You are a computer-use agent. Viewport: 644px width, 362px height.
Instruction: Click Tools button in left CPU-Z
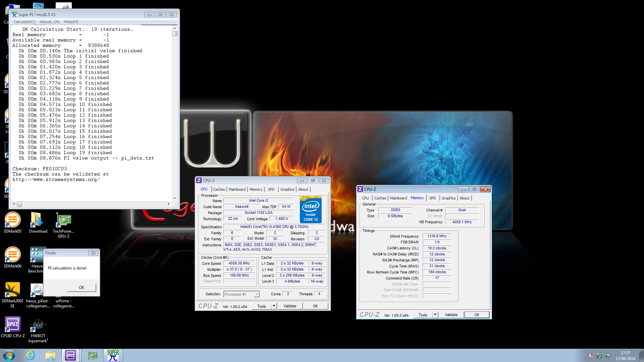click(262, 306)
